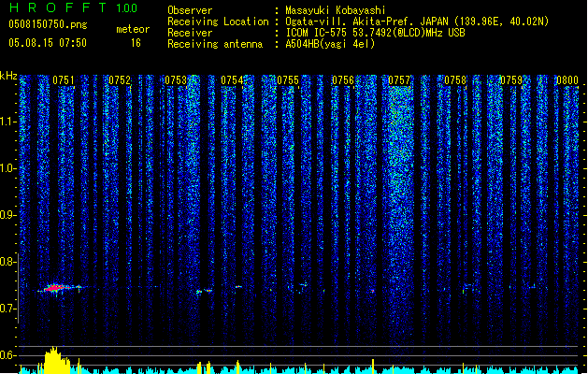This screenshot has height=374, width=588.
Task: Click the 1.0 kHz axis label
Action: 8,168
